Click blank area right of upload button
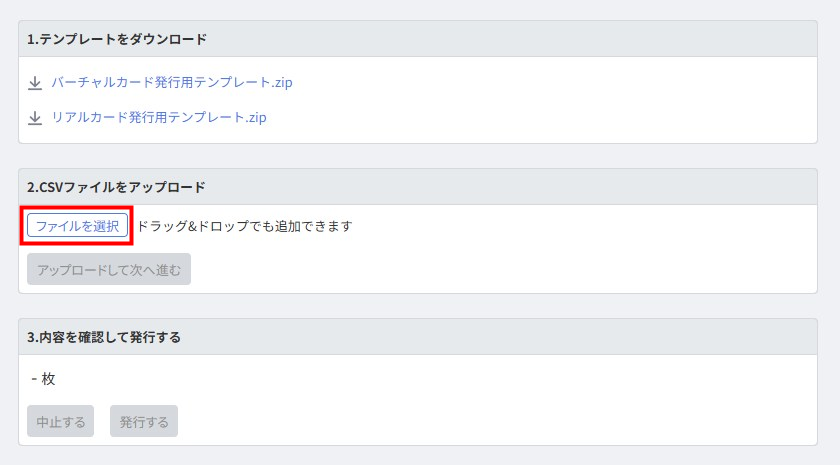The image size is (840, 465). pos(500,269)
